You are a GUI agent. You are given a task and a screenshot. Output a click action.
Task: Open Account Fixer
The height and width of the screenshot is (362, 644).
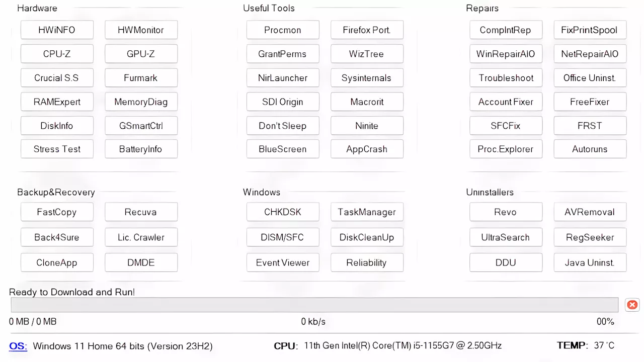pyautogui.click(x=506, y=102)
